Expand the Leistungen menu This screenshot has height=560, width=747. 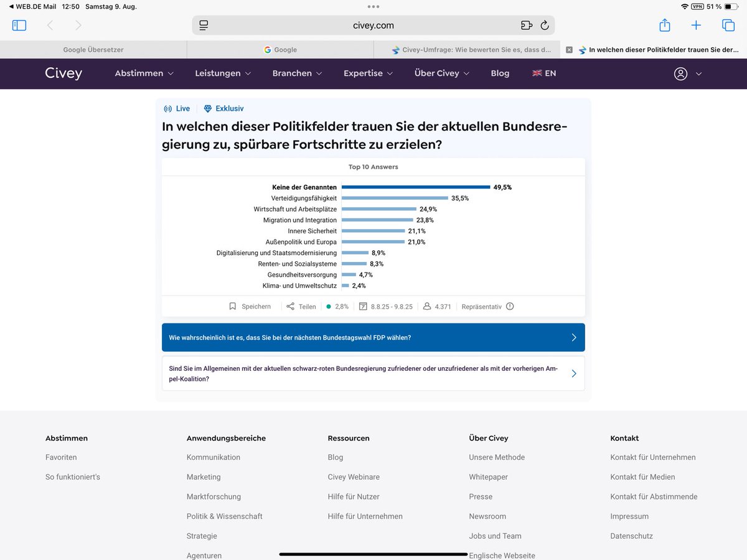click(x=223, y=73)
